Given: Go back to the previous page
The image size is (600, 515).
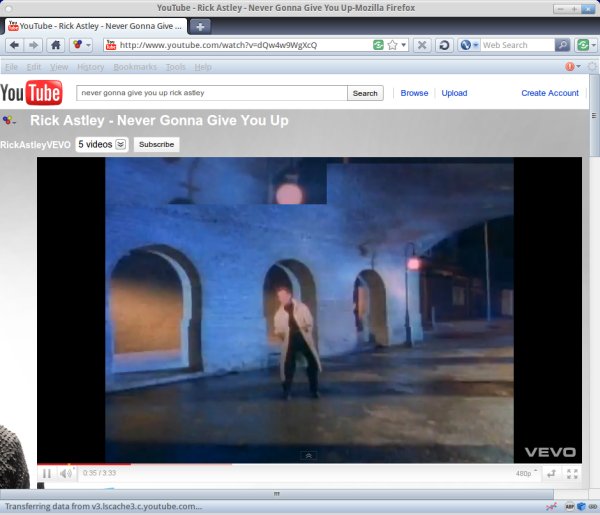Looking at the screenshot, I should coord(15,45).
